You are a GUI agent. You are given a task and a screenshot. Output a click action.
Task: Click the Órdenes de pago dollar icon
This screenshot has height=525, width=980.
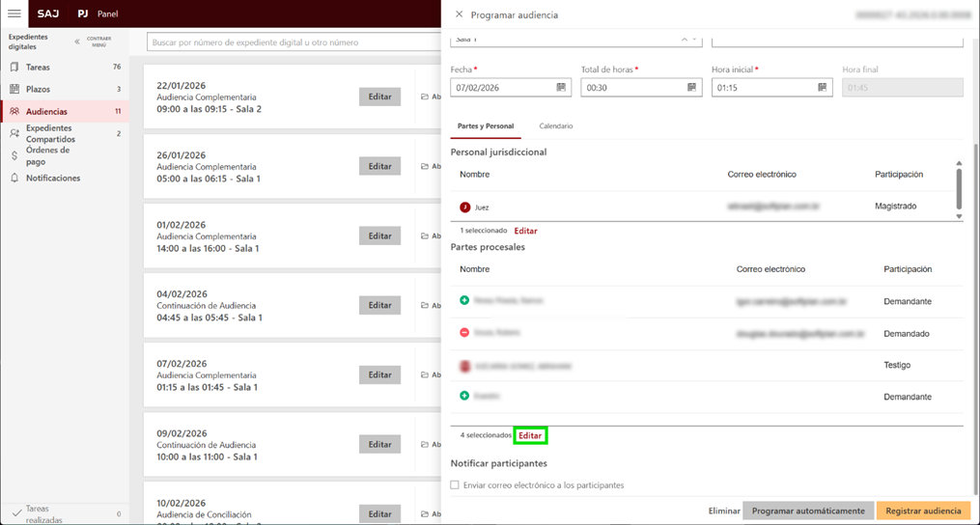[14, 155]
